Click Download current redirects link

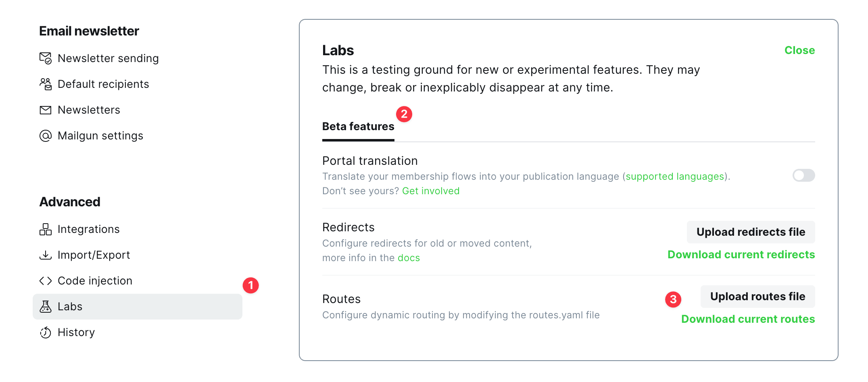point(741,255)
